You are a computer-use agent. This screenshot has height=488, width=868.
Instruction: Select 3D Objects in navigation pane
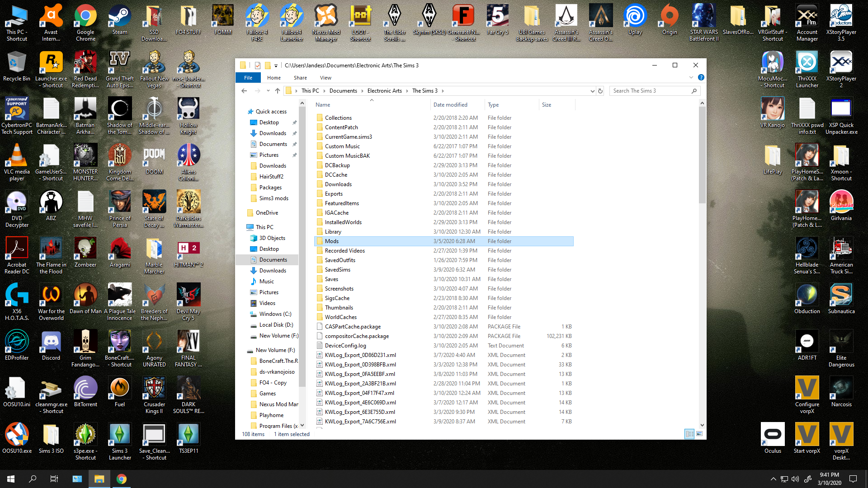(x=272, y=238)
